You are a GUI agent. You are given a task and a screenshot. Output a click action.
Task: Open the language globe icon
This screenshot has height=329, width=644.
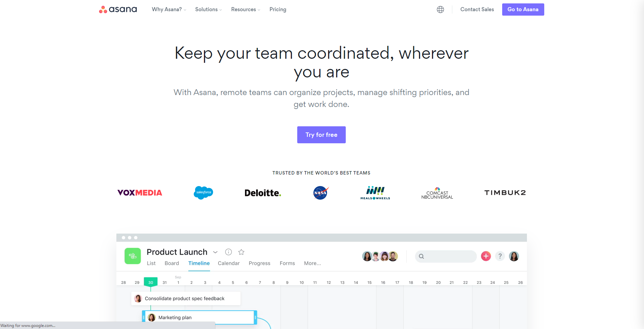pos(440,10)
